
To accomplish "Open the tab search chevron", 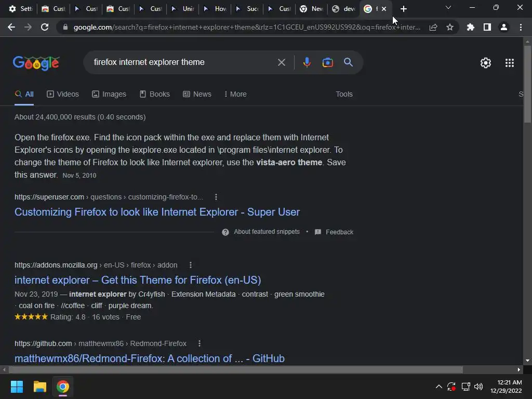I will click(x=448, y=7).
